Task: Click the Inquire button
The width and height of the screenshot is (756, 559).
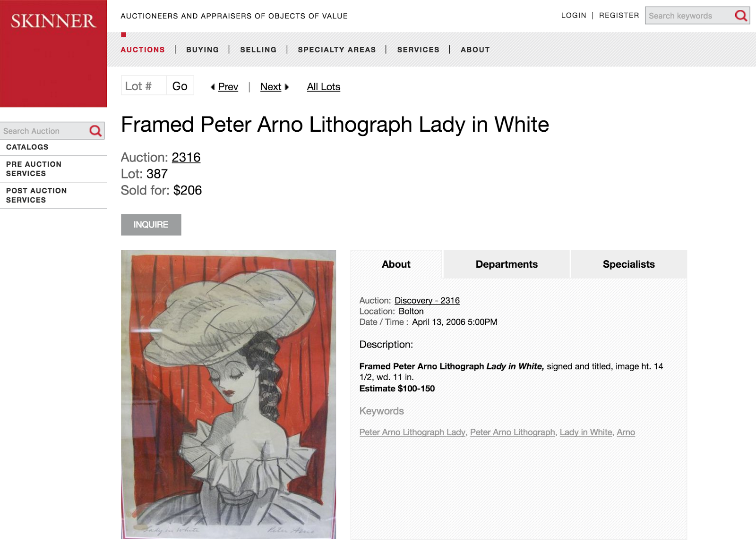Action: (151, 225)
